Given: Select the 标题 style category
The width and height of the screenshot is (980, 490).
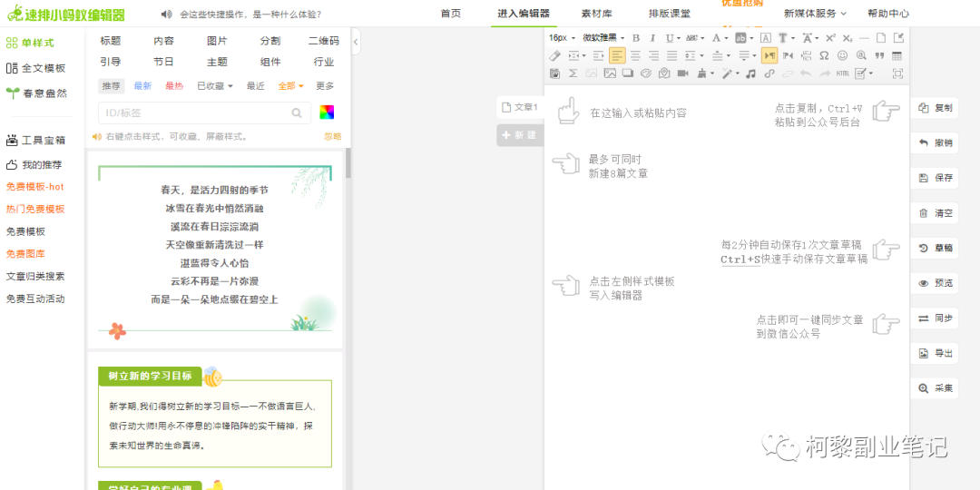Looking at the screenshot, I should 111,41.
